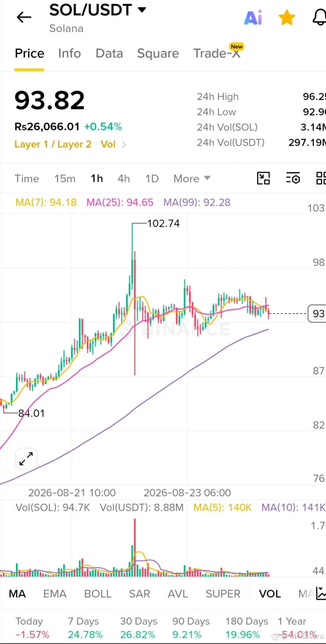Expand chart to fullscreen
The image size is (326, 644).
pyautogui.click(x=26, y=459)
